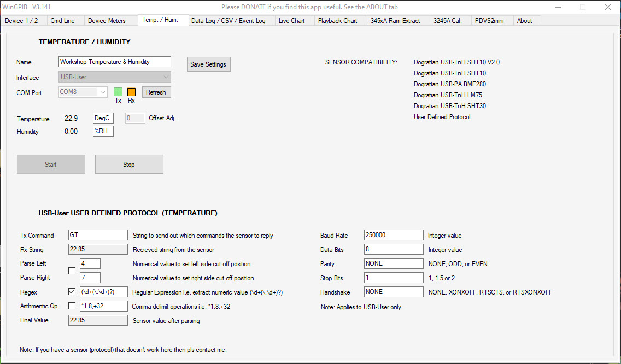Screen dimensions: 621x364
Task: Click the green Tx indicator
Action: click(118, 92)
